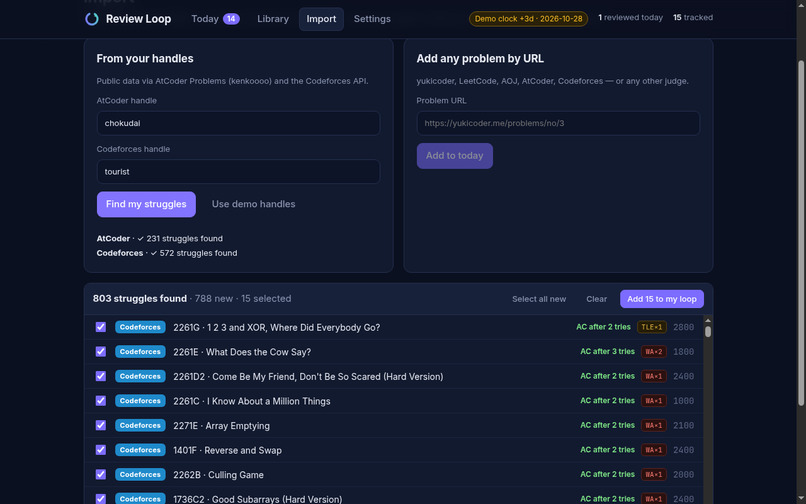Click the rating 2800 on the 2261G row
This screenshot has width=806, height=504.
[684, 327]
